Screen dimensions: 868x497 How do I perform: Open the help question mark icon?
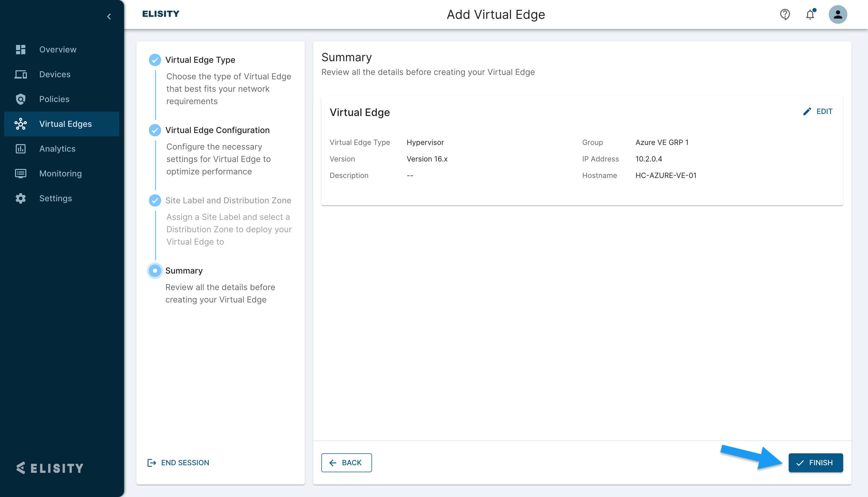pos(785,14)
